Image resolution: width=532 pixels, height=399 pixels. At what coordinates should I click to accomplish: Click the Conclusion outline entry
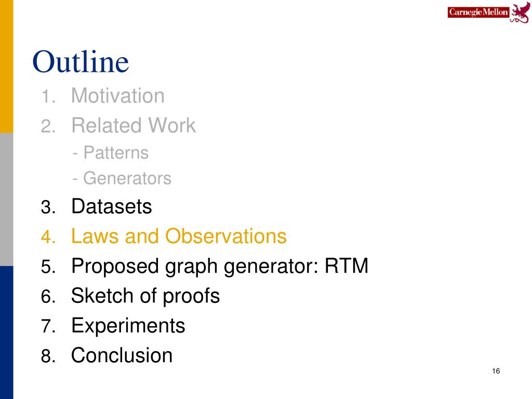[x=122, y=355]
